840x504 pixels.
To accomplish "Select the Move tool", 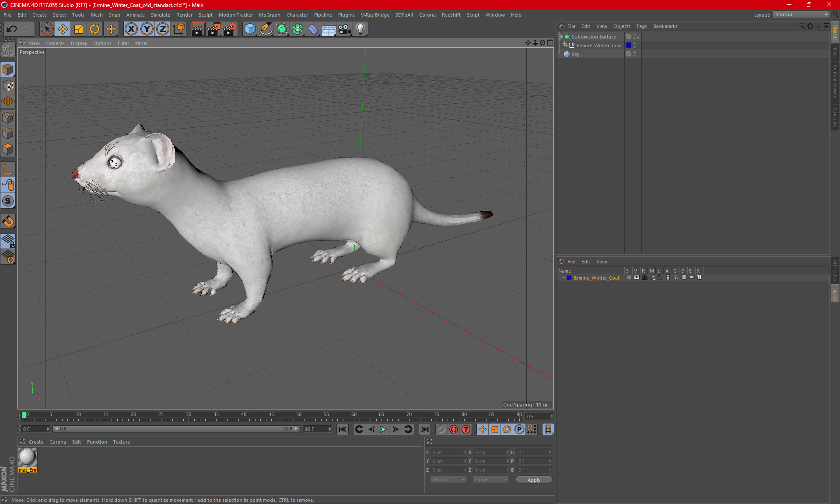I will [63, 29].
